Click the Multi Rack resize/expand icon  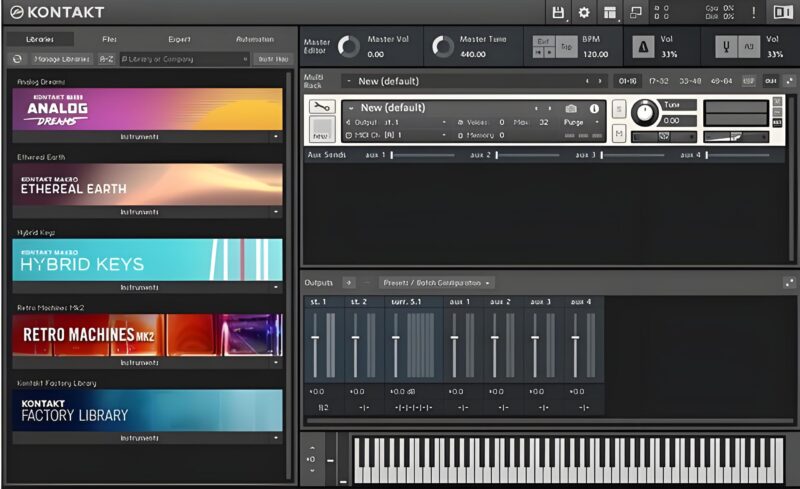tap(790, 81)
